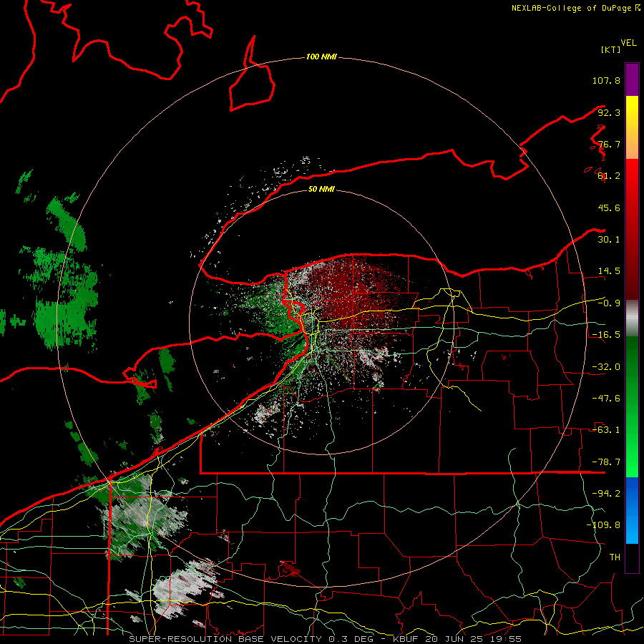Click the Super-Resolution Base Velocity caption
Viewport: 644px width, 644px height.
tap(326, 639)
